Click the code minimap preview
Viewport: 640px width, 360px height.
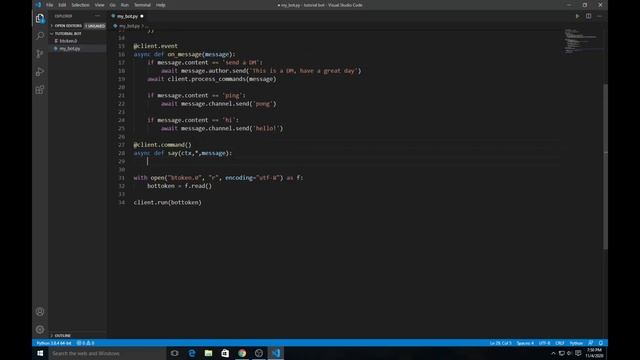point(582,41)
